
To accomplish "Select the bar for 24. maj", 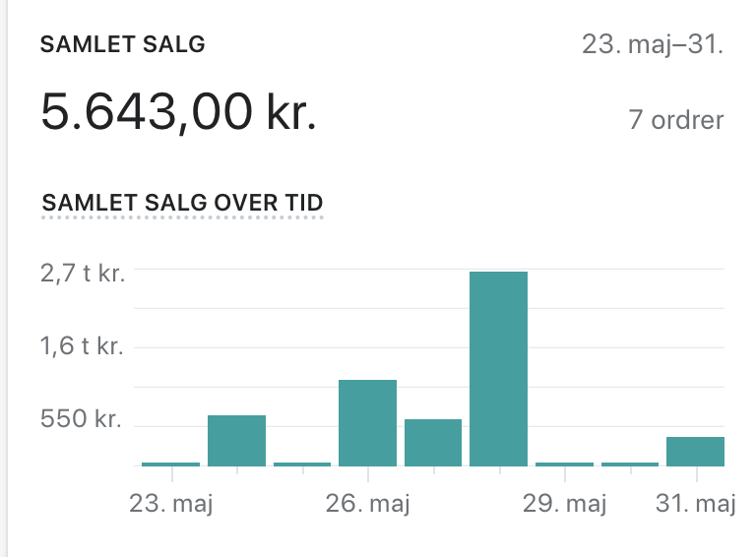I will coord(236,440).
